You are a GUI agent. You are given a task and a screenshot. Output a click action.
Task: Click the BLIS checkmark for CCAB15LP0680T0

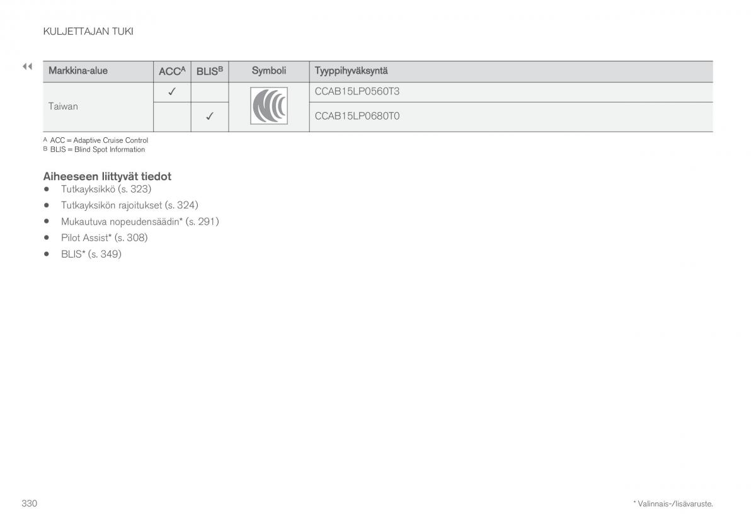(209, 116)
